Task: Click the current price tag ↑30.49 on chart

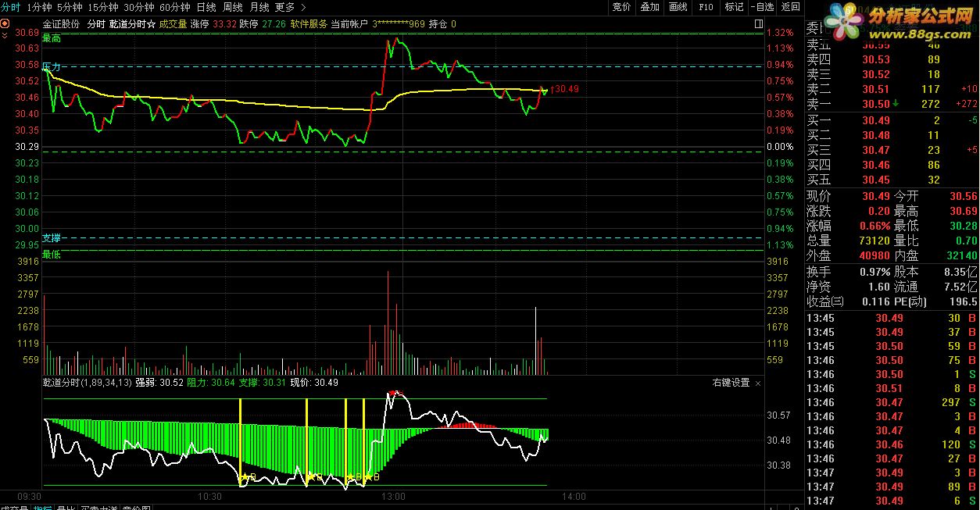Action: point(565,89)
